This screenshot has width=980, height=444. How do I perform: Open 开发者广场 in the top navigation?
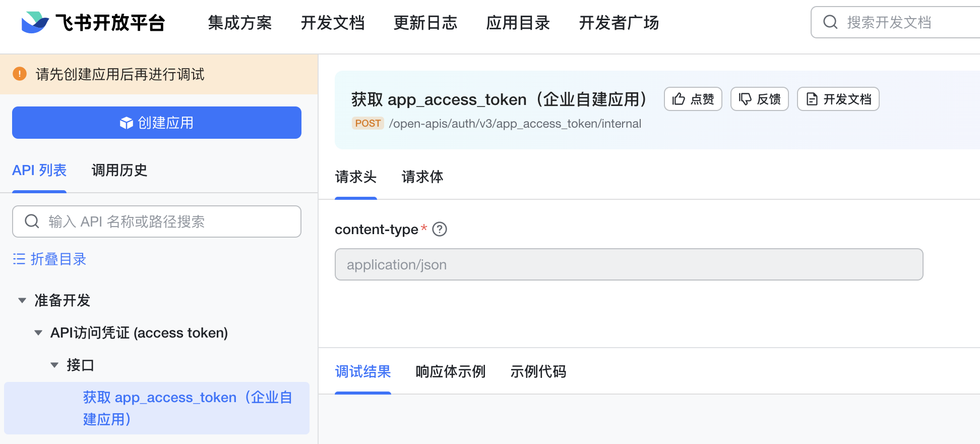tap(619, 23)
